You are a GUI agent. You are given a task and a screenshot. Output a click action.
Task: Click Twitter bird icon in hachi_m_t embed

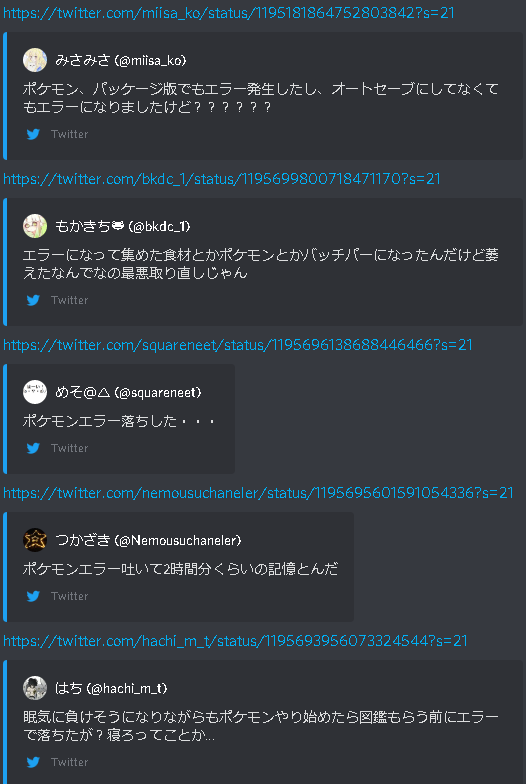tap(34, 762)
